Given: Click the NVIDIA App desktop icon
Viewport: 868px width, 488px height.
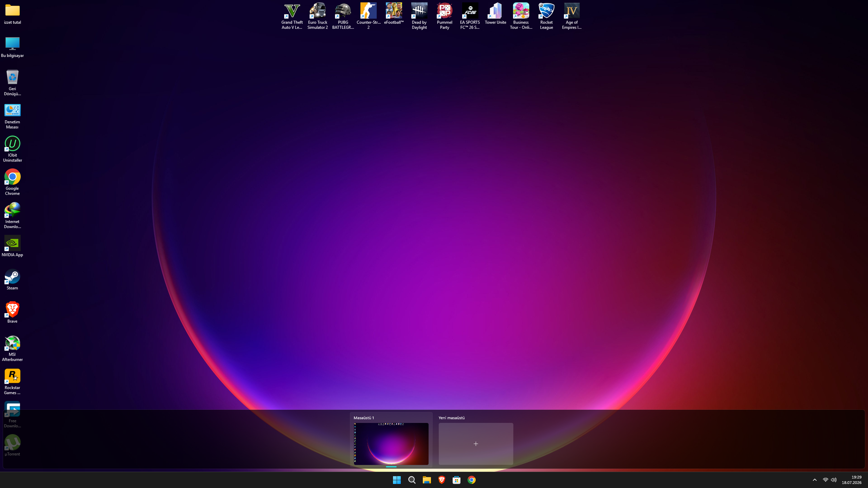Looking at the screenshot, I should coord(13,246).
